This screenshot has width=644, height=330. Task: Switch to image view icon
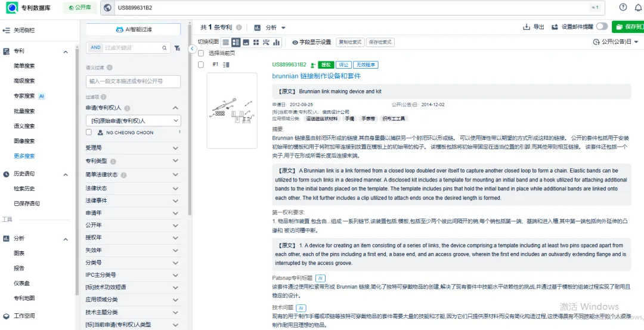[246, 42]
